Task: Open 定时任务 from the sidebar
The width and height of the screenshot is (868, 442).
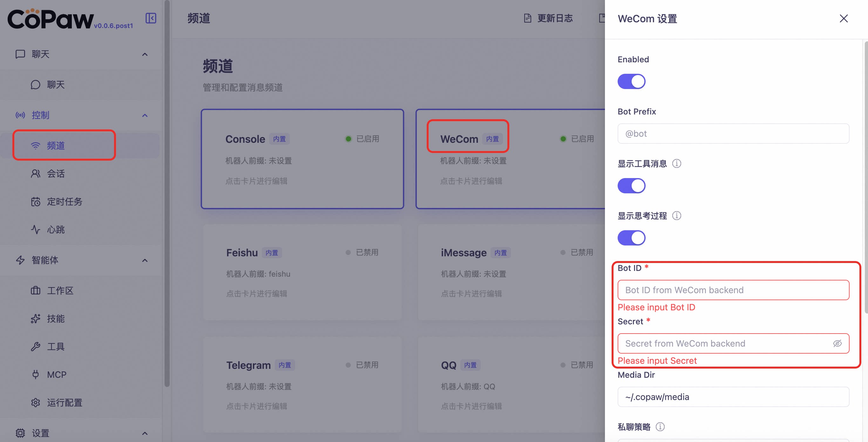Action: click(x=64, y=202)
